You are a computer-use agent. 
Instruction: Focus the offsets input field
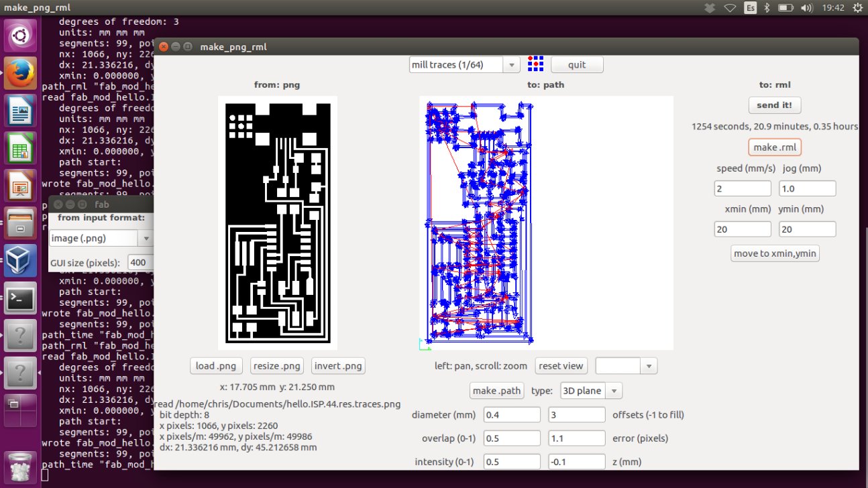[x=577, y=415]
